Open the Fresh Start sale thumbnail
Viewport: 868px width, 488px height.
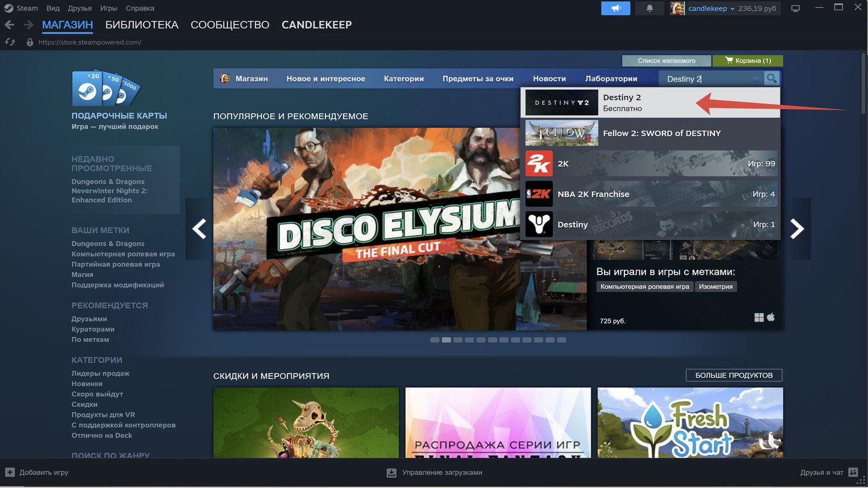(690, 422)
